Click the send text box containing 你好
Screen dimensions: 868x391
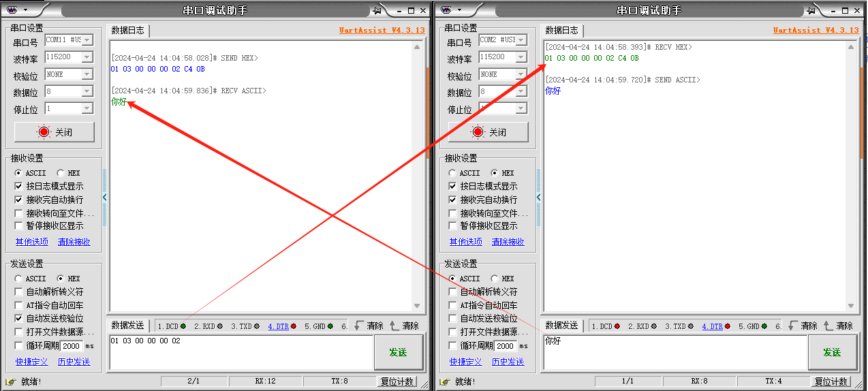673,352
